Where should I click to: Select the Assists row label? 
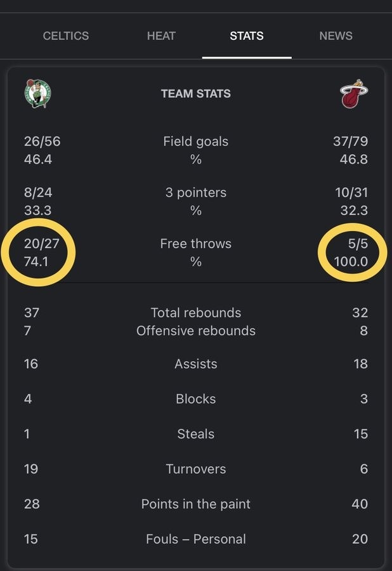tap(196, 364)
